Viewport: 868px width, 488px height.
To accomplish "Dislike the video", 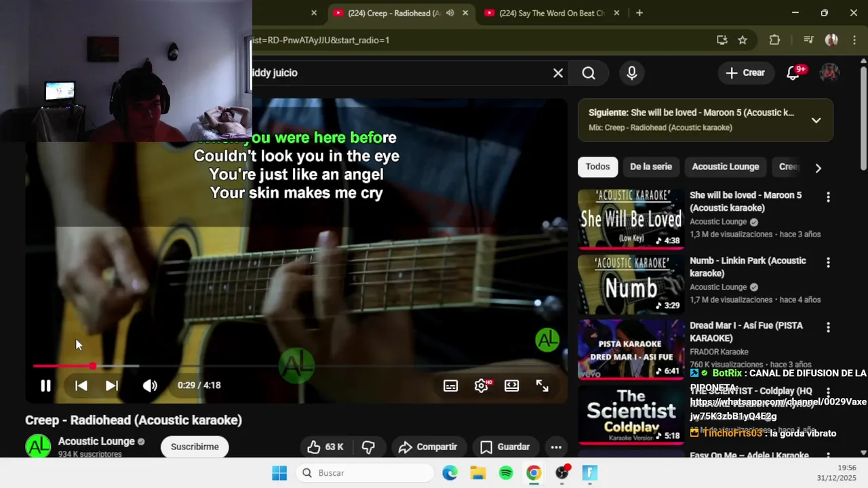I will click(369, 447).
